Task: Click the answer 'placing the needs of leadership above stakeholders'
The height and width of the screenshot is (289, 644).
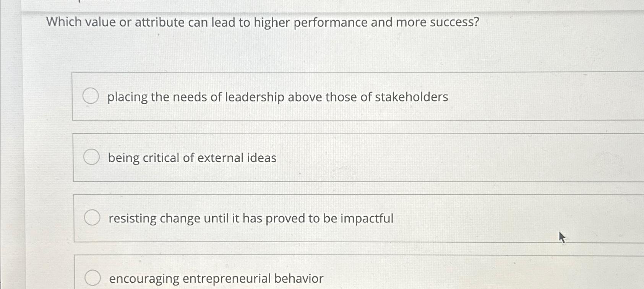Action: (x=278, y=97)
